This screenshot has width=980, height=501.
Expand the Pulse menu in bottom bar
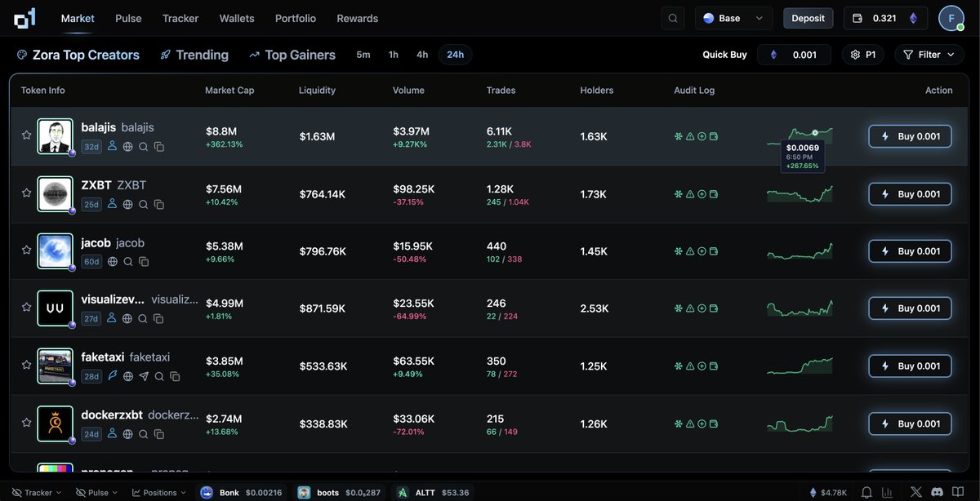pyautogui.click(x=96, y=493)
